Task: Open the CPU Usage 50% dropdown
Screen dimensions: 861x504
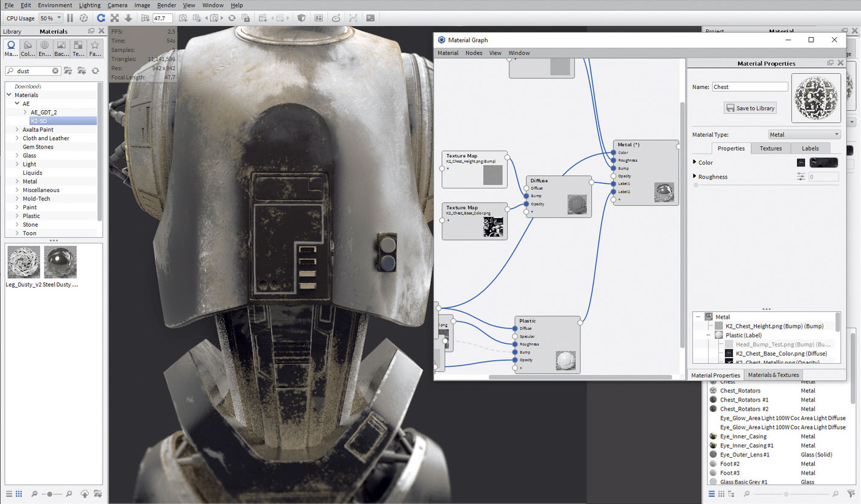Action: pos(51,18)
